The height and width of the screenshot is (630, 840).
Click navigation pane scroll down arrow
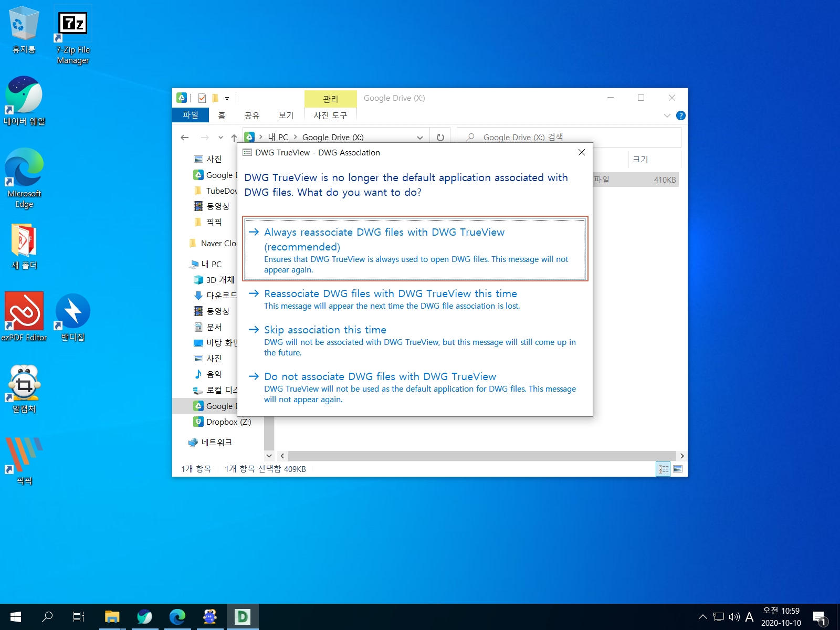pos(269,456)
